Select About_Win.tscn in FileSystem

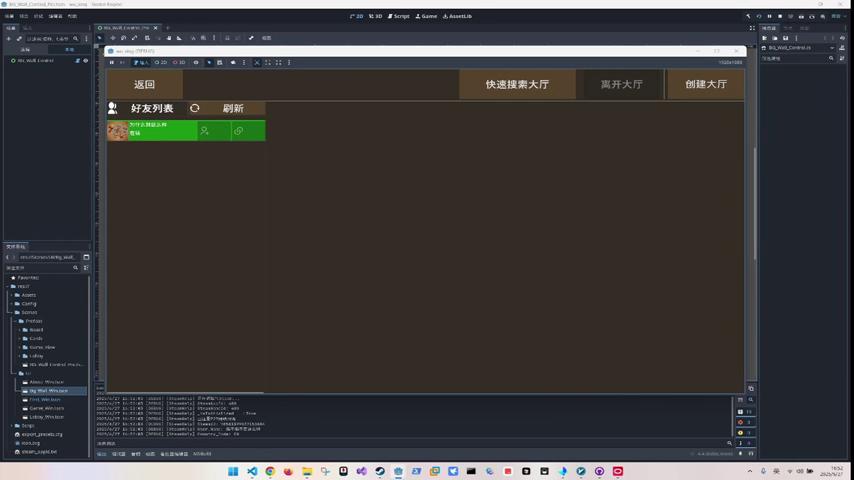pyautogui.click(x=46, y=382)
